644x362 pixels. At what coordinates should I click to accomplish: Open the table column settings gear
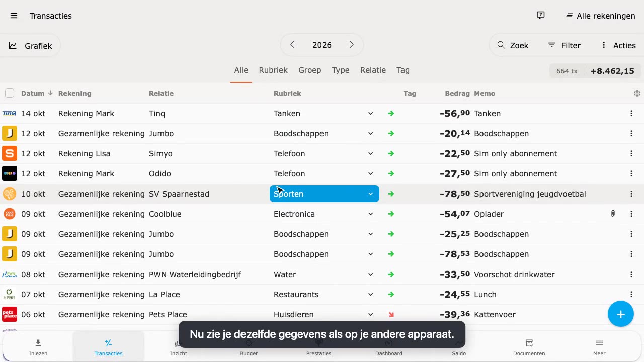click(x=637, y=93)
